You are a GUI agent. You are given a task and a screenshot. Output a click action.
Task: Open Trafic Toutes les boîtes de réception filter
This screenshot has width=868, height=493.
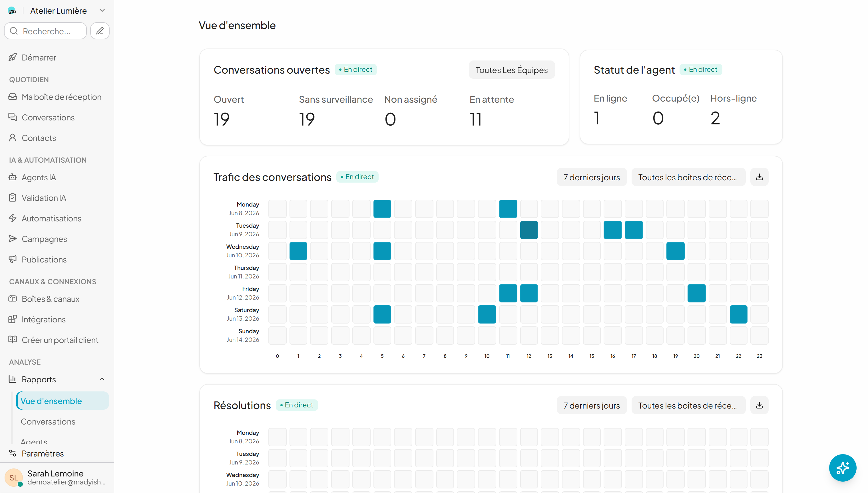[688, 177]
